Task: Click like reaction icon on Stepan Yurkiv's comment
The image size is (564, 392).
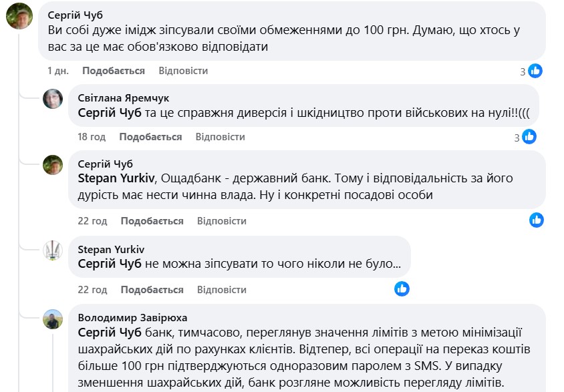Action: pyautogui.click(x=402, y=288)
